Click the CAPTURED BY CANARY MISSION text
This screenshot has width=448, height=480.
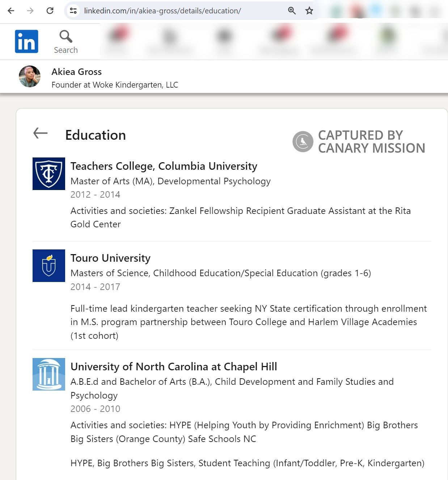coord(371,142)
